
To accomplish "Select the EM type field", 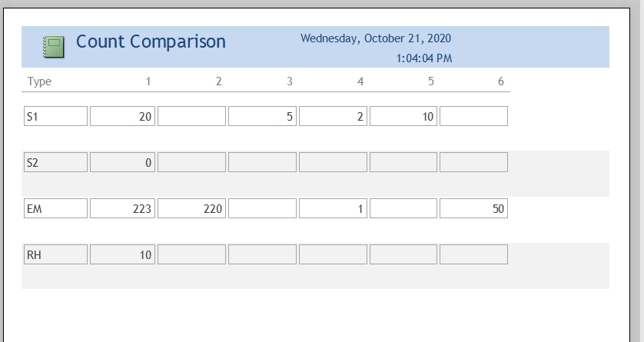I will coord(55,208).
